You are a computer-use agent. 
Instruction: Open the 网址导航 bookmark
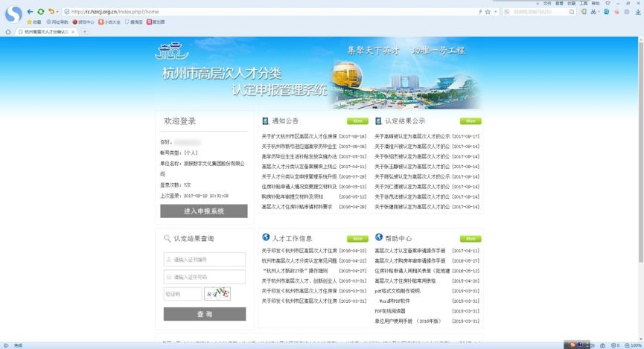57,22
